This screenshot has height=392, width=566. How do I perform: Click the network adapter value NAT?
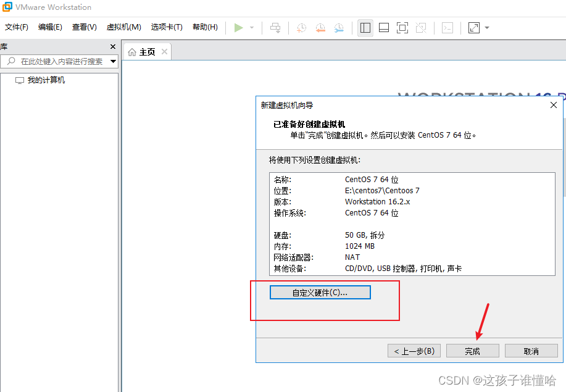[352, 257]
